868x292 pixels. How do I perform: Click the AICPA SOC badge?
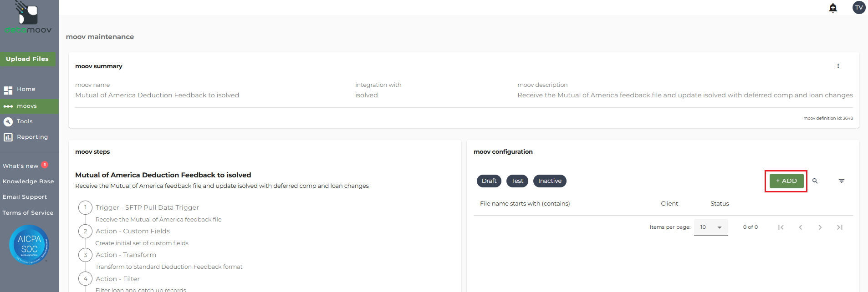click(x=29, y=245)
